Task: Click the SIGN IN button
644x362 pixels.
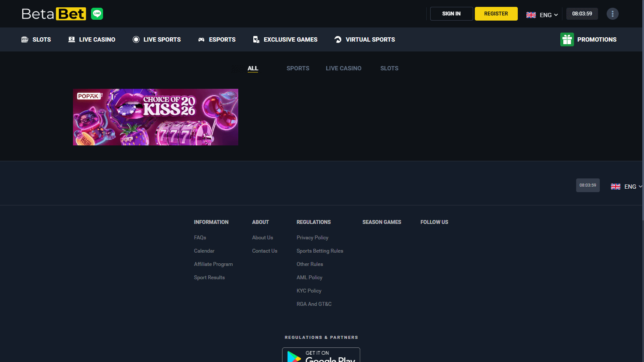Action: point(451,13)
